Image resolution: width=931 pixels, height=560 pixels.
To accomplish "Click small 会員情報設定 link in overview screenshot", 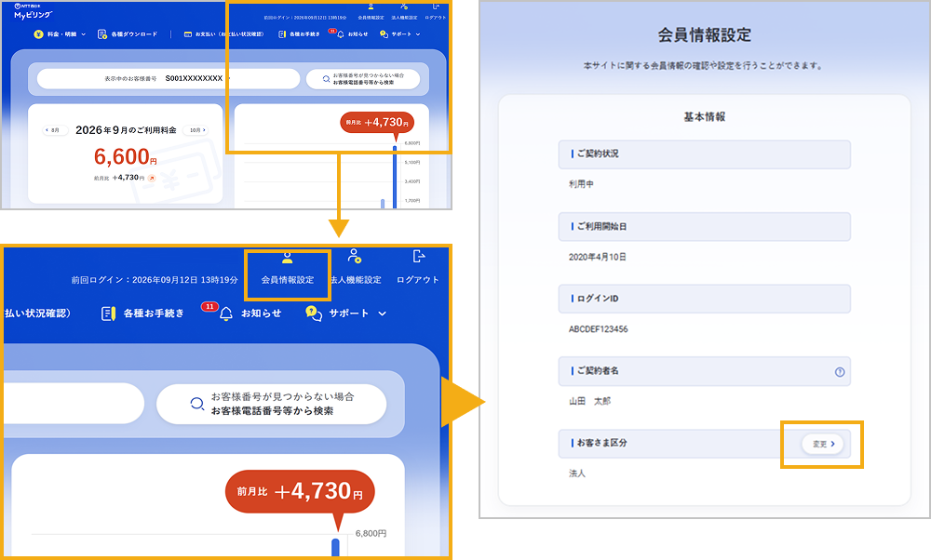I will point(371,17).
